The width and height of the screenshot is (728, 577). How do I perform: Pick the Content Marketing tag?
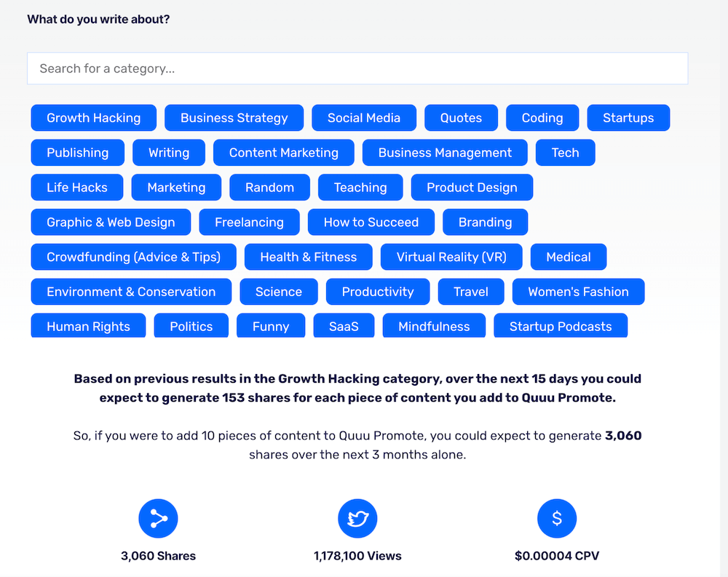point(284,153)
